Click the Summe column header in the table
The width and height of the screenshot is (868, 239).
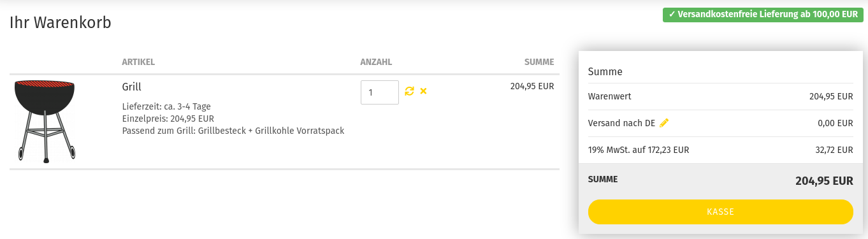539,62
